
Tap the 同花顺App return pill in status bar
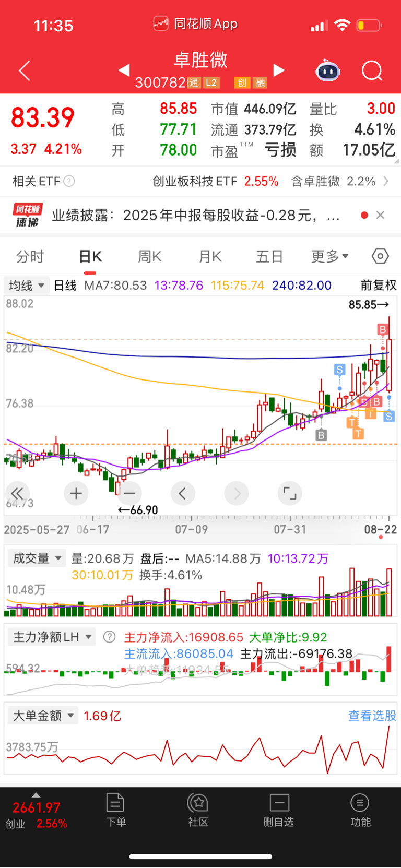(196, 24)
